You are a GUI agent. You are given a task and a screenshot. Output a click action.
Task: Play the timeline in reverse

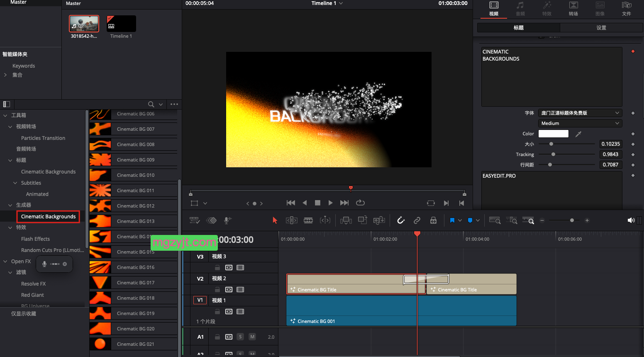(x=305, y=203)
